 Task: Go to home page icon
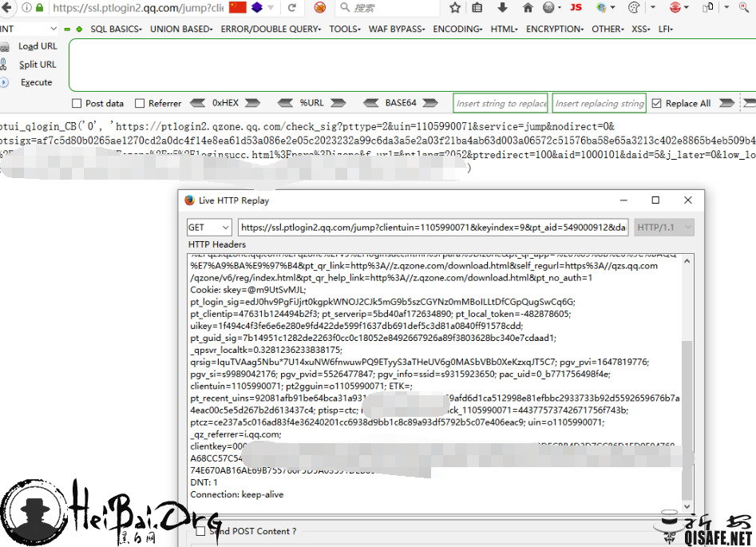coord(528,7)
